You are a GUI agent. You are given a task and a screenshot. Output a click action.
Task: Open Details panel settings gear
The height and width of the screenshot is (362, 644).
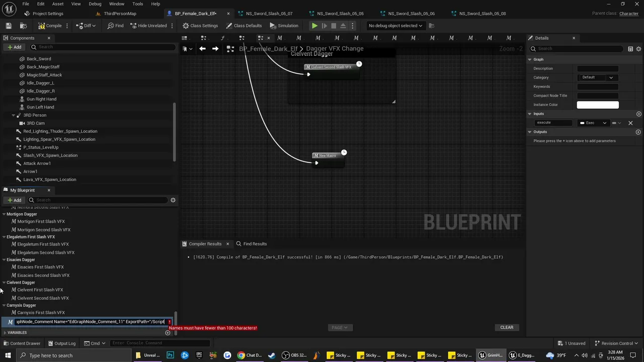(x=639, y=49)
